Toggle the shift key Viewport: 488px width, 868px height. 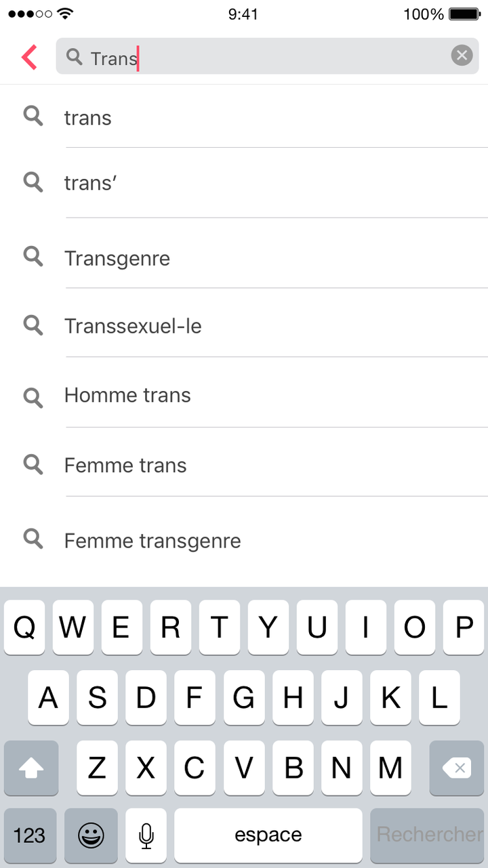coord(31,768)
